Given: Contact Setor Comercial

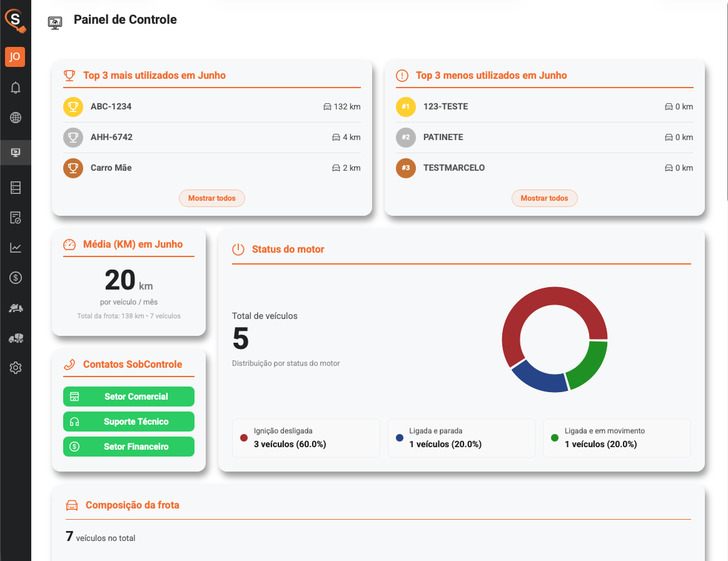Looking at the screenshot, I should (x=129, y=397).
